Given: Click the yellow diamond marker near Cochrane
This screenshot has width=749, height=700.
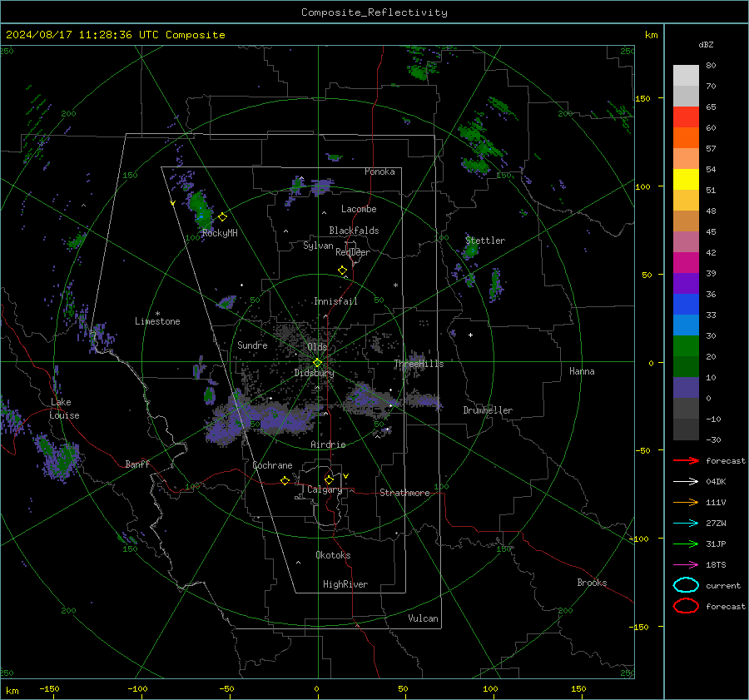Looking at the screenshot, I should click(285, 480).
